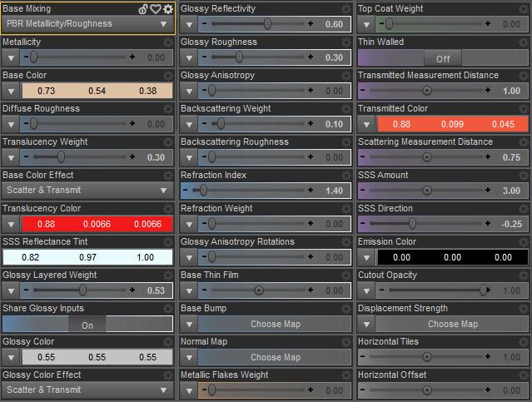The width and height of the screenshot is (532, 402).
Task: Toggle the Thin Walled Off switch
Action: click(x=443, y=59)
